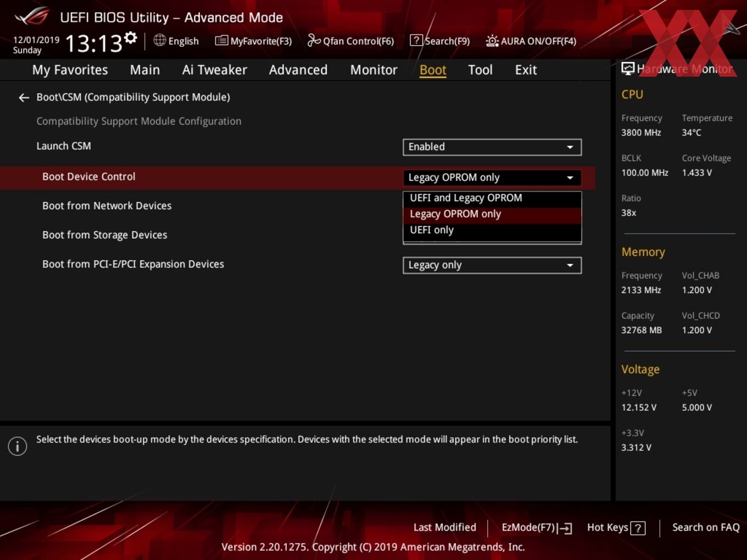This screenshot has height=560, width=747.
Task: Click the Search question mark icon
Action: coord(416,41)
